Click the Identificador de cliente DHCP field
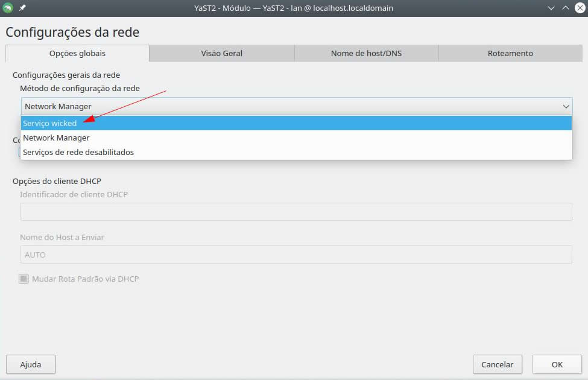 point(296,212)
